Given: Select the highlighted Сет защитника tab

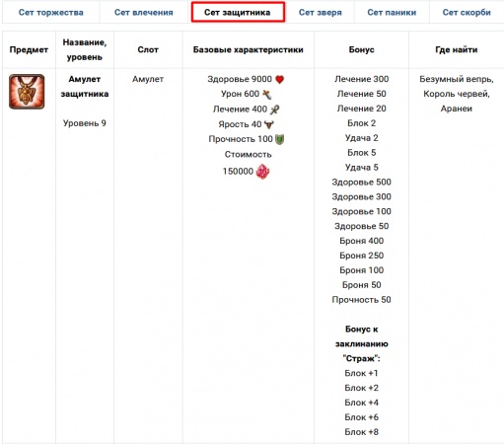Looking at the screenshot, I should [x=238, y=13].
